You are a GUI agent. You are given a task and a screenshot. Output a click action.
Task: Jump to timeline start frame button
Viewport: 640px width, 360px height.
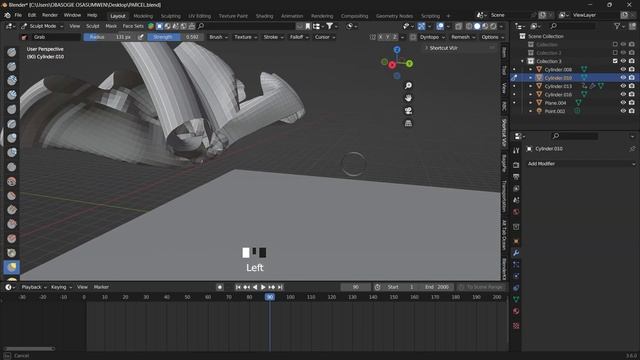238,287
